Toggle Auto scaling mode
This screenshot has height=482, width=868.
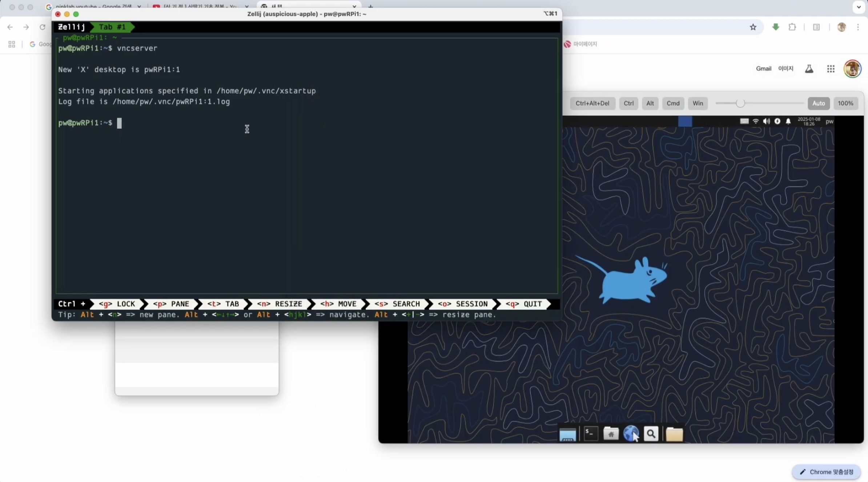[818, 103]
